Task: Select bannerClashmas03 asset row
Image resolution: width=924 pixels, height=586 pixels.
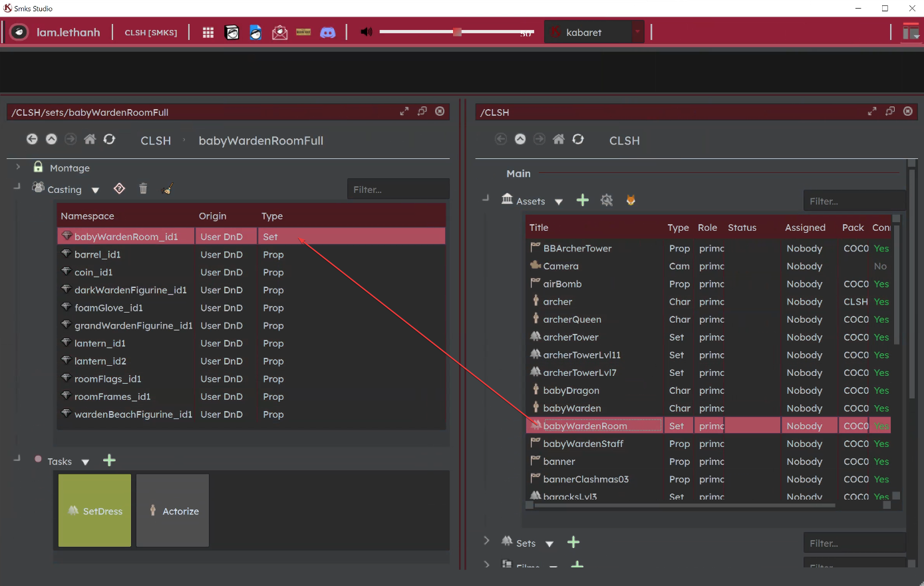Action: coord(709,479)
